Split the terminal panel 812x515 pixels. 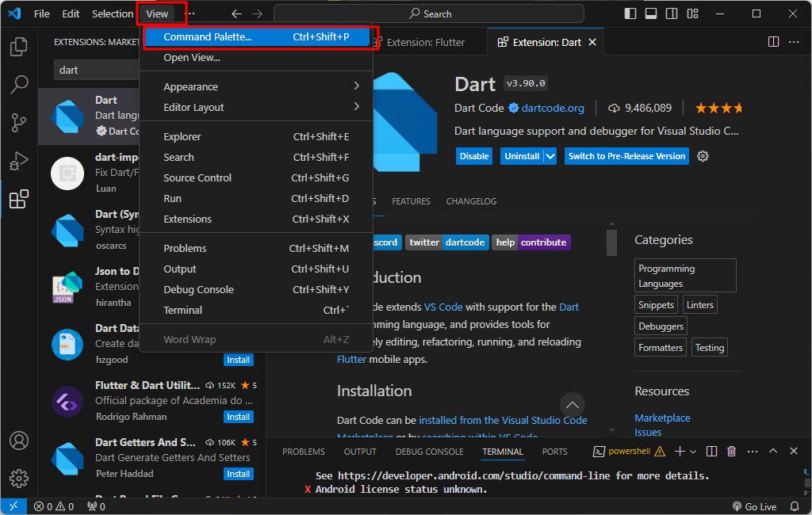[x=711, y=452]
